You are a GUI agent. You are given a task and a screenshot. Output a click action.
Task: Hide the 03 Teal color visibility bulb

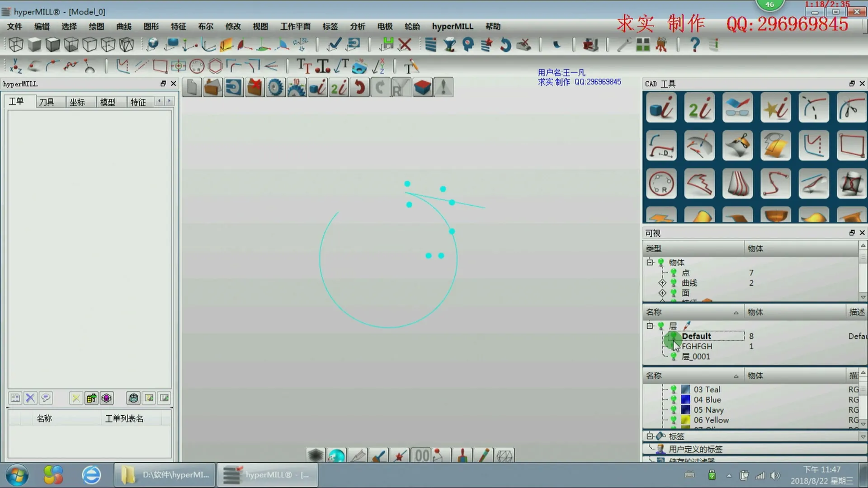674,389
